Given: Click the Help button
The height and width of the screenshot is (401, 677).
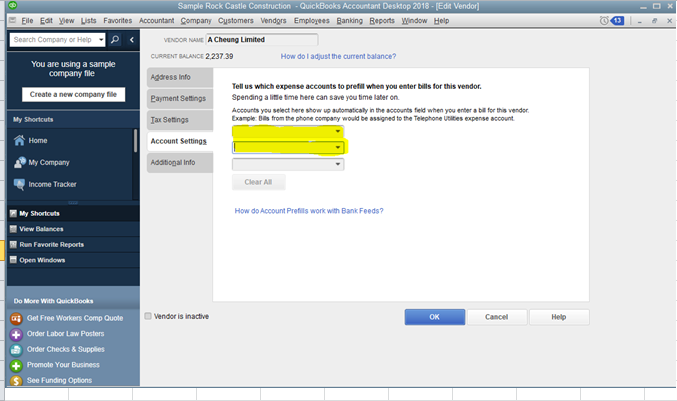Looking at the screenshot, I should tap(559, 317).
